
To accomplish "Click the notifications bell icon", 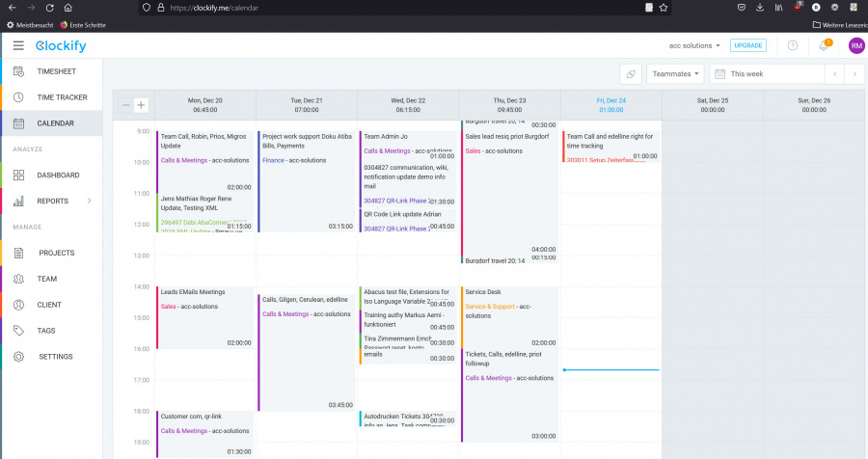I will pos(824,45).
